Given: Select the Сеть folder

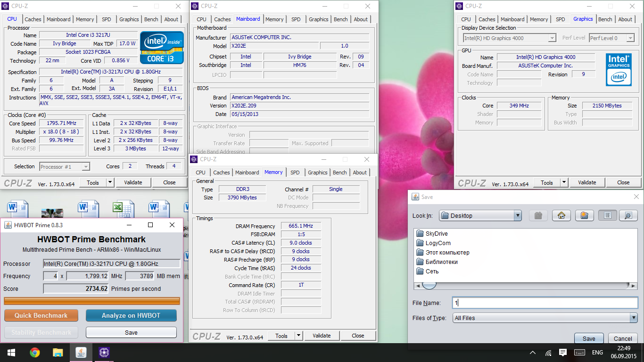Looking at the screenshot, I should coord(428,271).
